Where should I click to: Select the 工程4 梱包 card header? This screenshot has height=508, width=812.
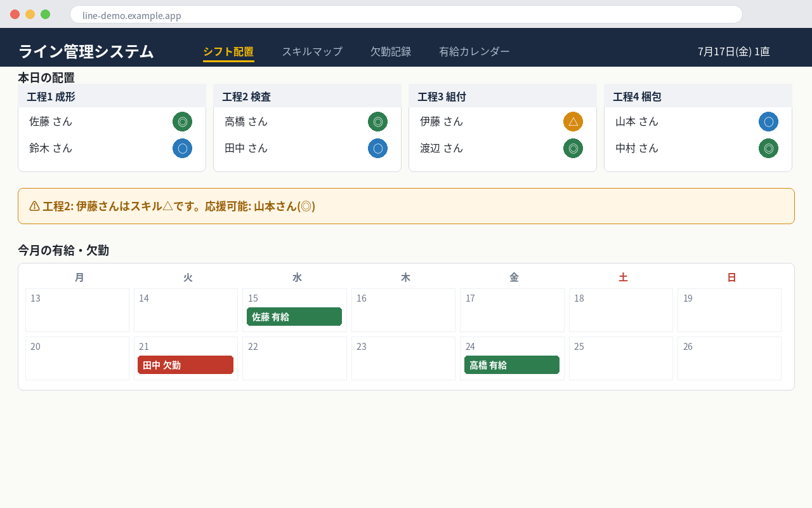[x=698, y=96]
